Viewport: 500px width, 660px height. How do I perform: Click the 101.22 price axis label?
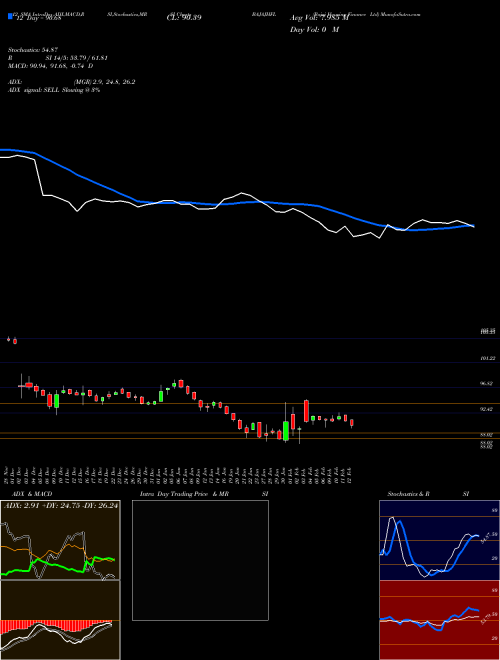488,358
